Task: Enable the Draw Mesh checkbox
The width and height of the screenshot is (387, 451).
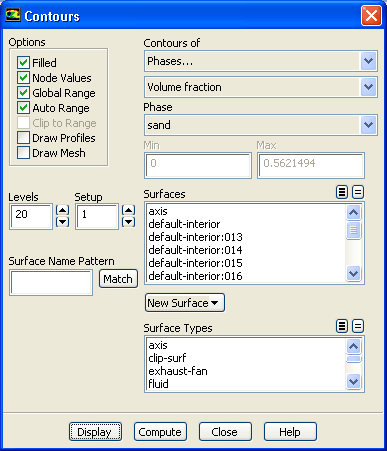Action: (23, 153)
